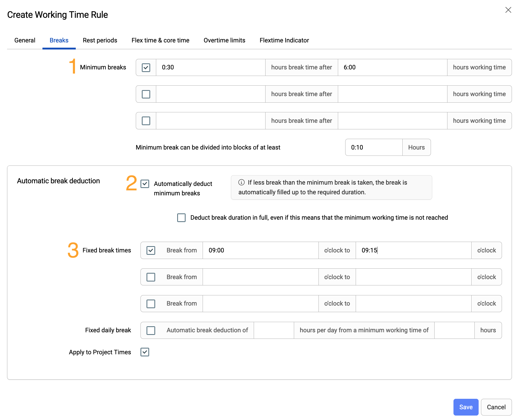This screenshot has width=519, height=420.
Task: Click the 0:30 break time field
Action: pyautogui.click(x=211, y=68)
